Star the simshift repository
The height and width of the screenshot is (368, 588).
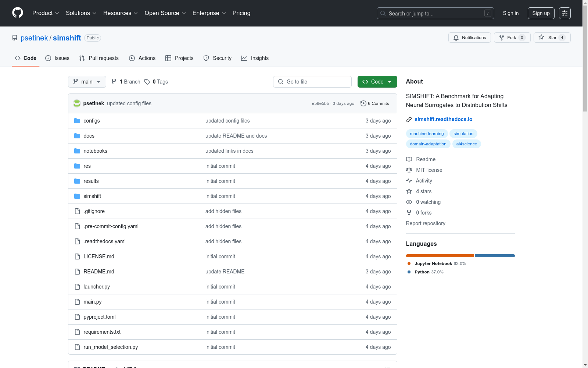click(552, 38)
